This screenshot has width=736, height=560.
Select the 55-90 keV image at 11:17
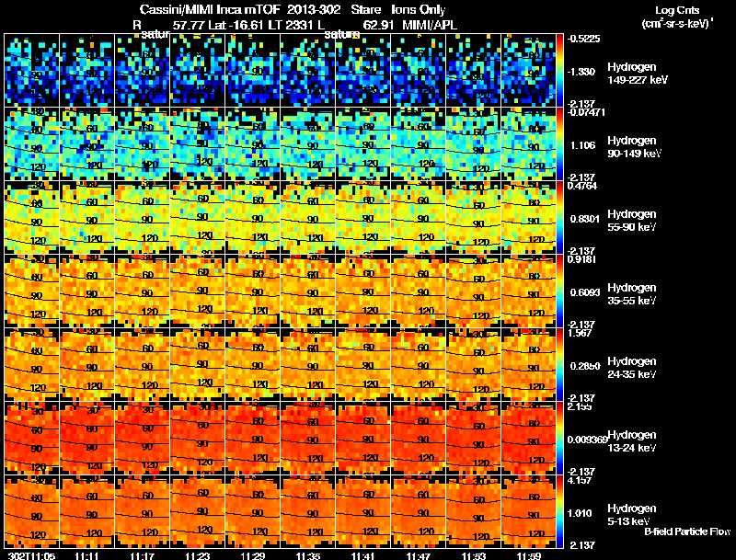(143, 218)
